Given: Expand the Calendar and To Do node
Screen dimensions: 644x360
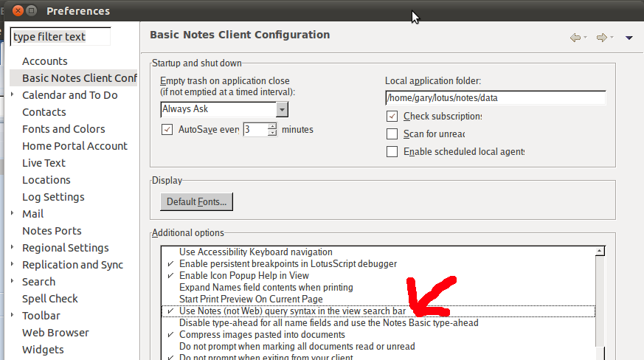Looking at the screenshot, I should (12, 94).
